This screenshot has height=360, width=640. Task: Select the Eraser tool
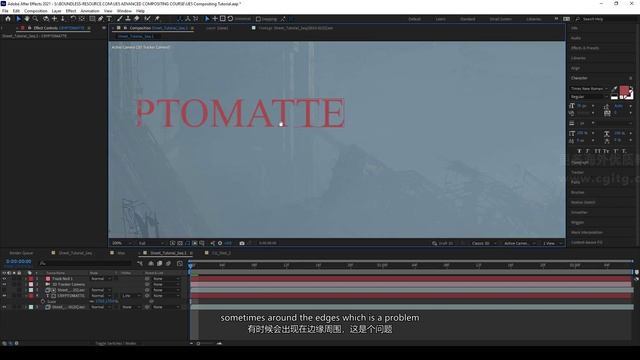(136, 19)
